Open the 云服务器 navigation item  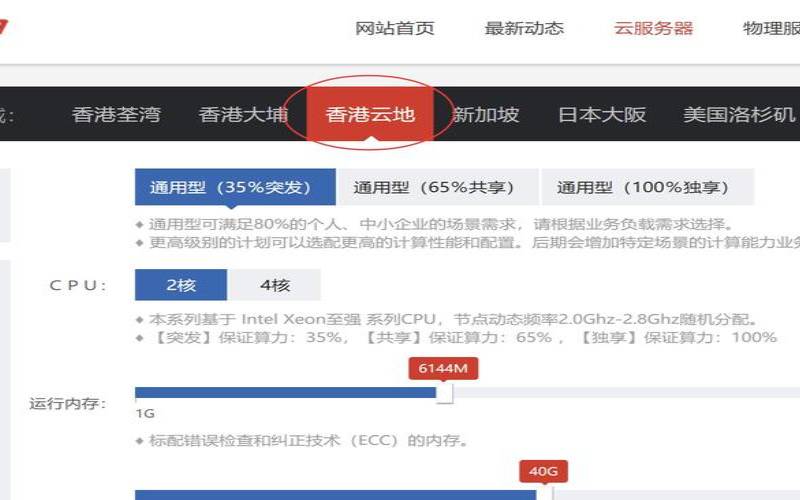tap(653, 28)
